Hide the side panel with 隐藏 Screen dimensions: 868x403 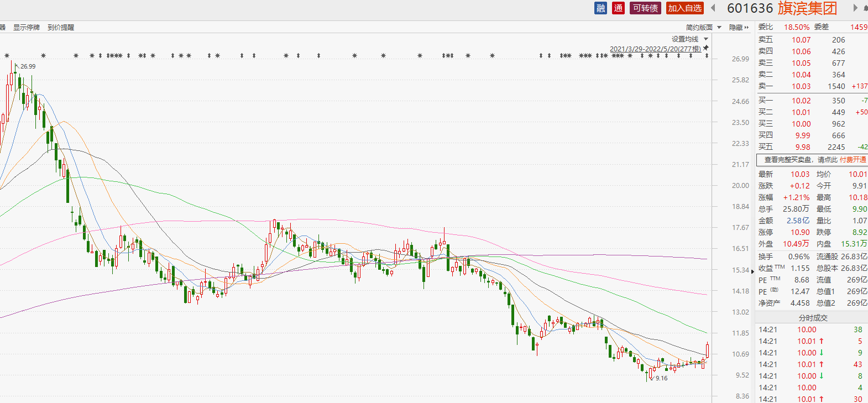738,28
